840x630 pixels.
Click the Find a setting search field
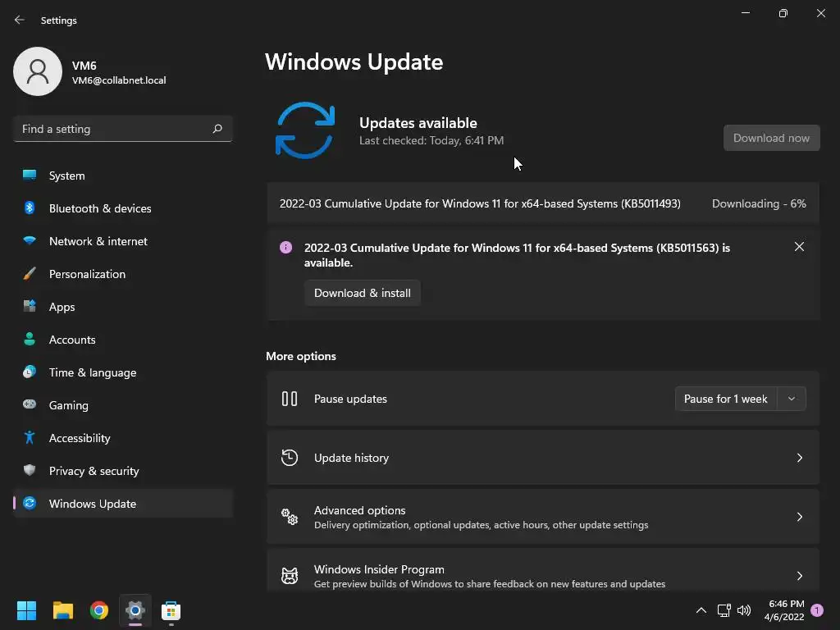[123, 129]
